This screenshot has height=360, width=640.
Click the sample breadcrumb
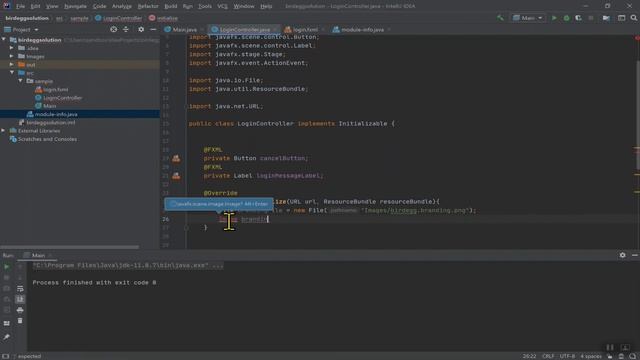tap(79, 18)
